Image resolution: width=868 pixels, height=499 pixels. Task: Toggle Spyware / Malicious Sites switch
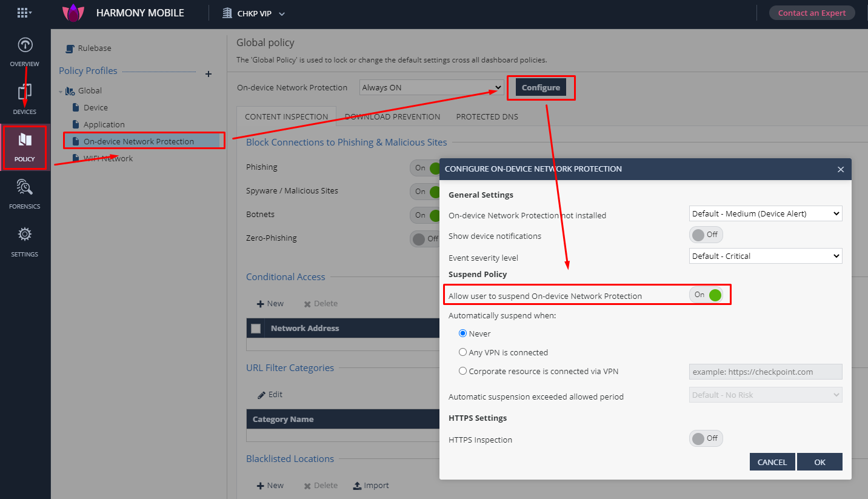pos(425,191)
